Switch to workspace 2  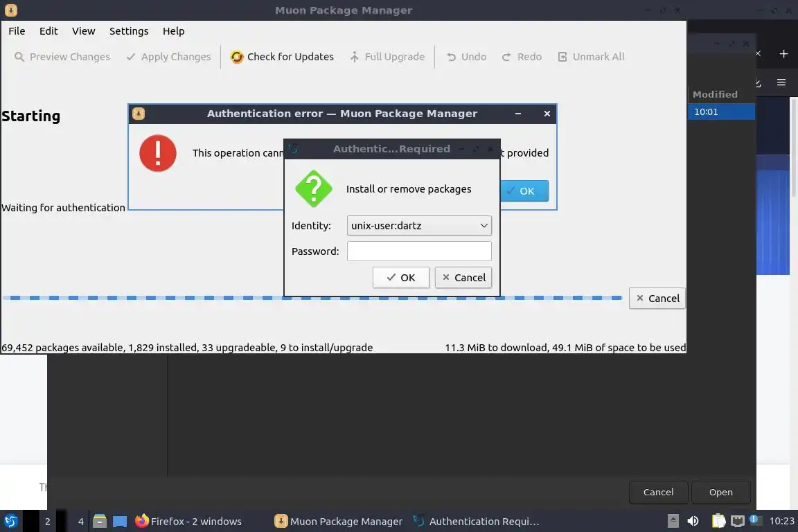[47, 522]
